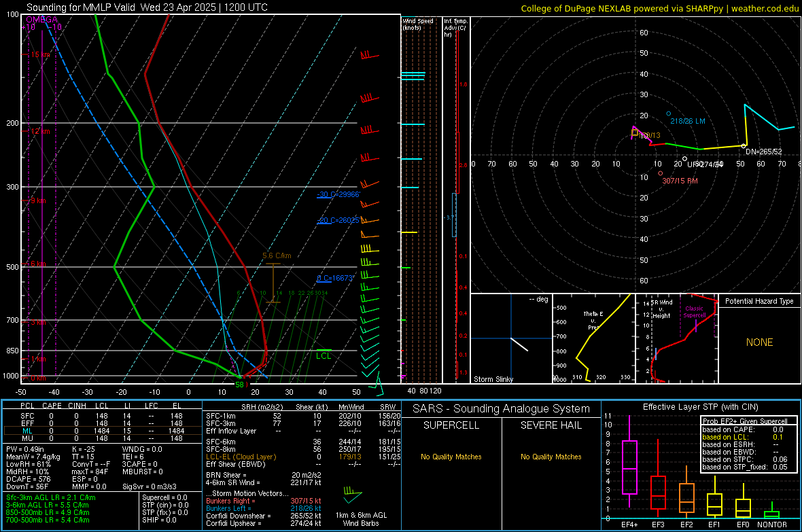Click the Effective Layer STP (with CIN) title

click(x=700, y=407)
